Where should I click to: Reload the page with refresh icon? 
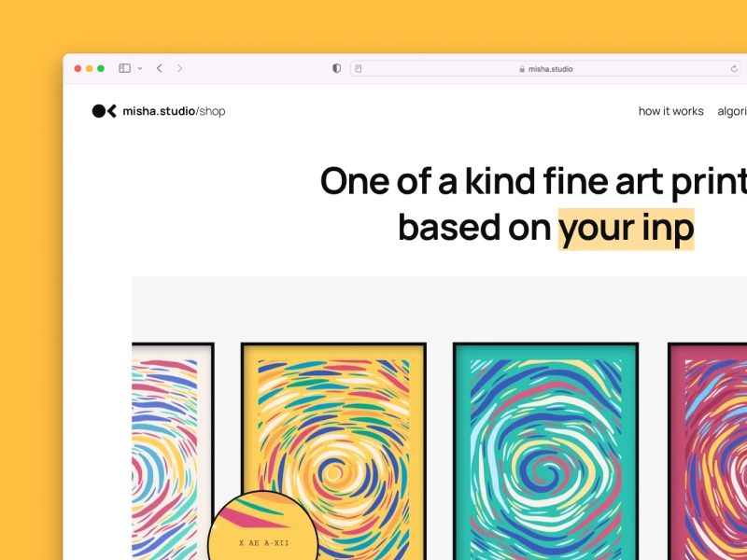[734, 68]
